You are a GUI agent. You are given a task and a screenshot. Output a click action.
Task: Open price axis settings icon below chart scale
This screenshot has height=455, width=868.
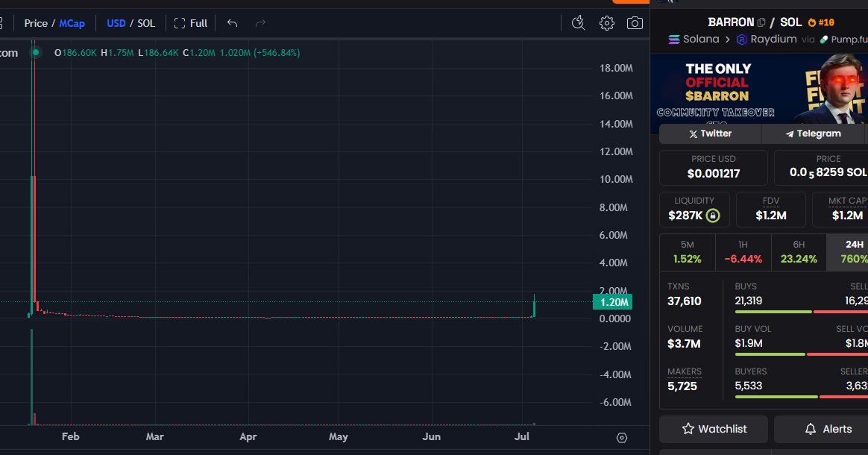(622, 438)
